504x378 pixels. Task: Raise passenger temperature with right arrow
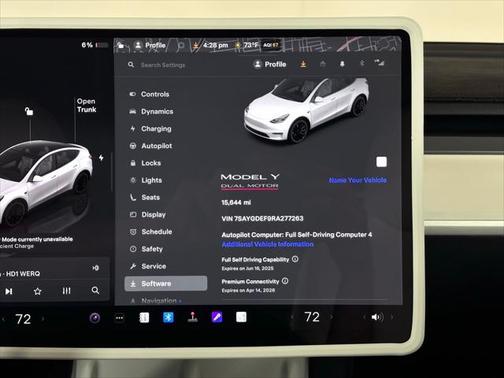point(331,317)
